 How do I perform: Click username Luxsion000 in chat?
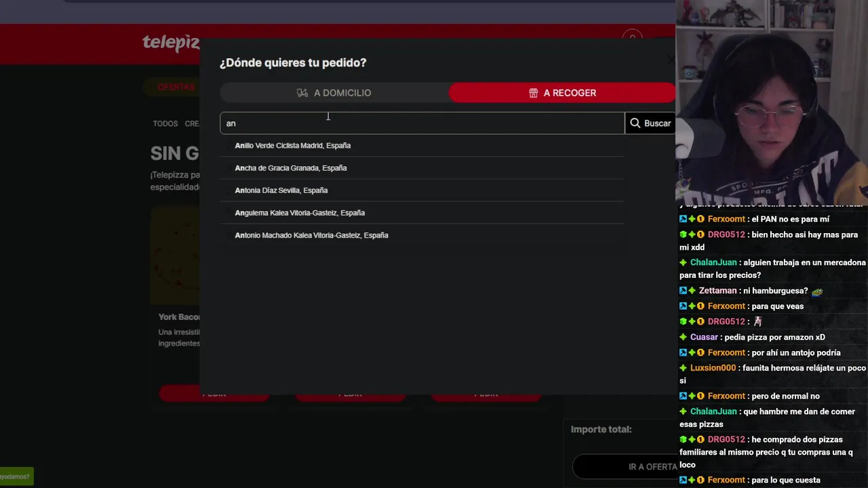point(713,368)
